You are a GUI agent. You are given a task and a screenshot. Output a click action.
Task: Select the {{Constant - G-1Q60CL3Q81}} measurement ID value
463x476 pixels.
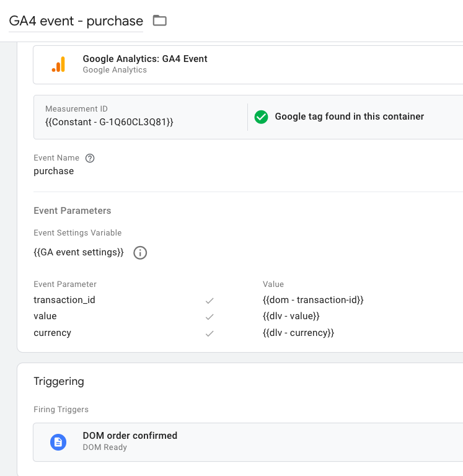[x=109, y=122]
